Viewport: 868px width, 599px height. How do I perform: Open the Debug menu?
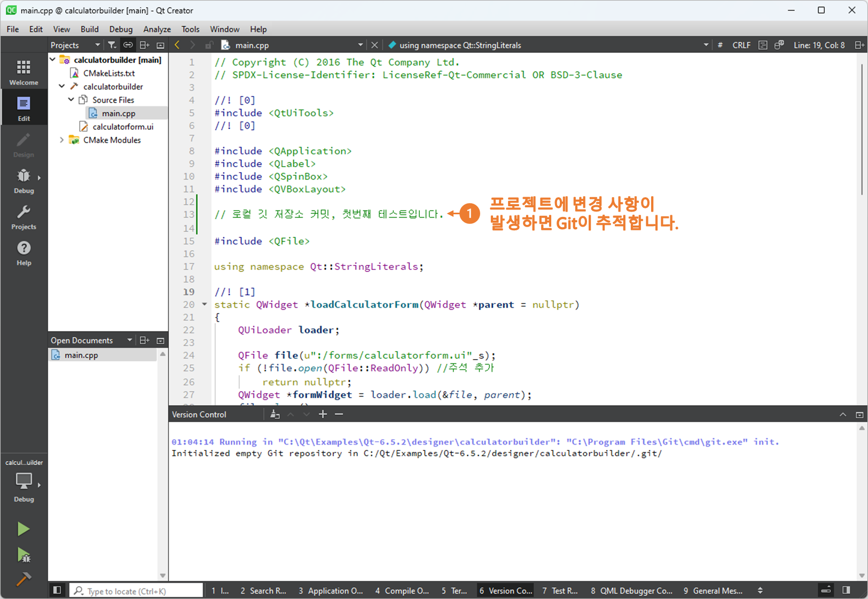121,29
